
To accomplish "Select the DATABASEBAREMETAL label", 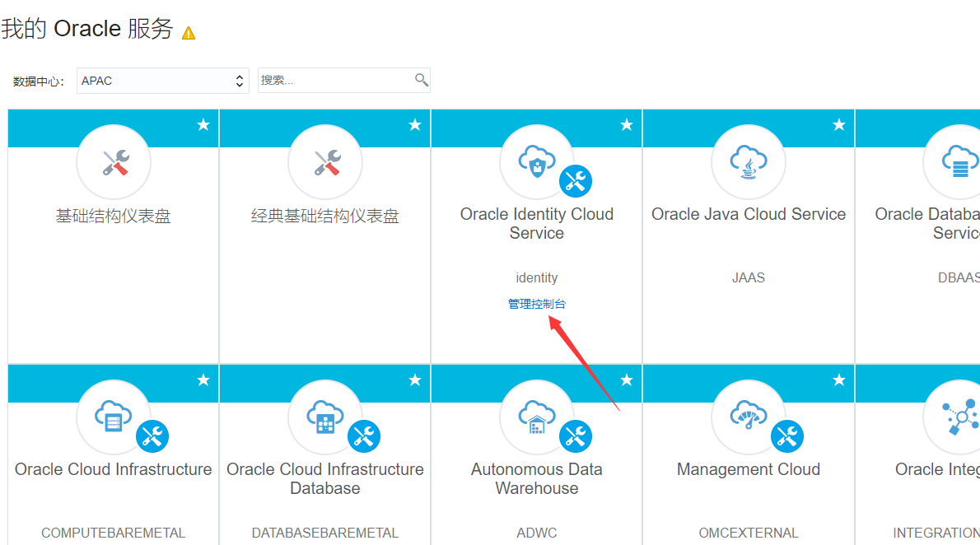I will pyautogui.click(x=325, y=533).
